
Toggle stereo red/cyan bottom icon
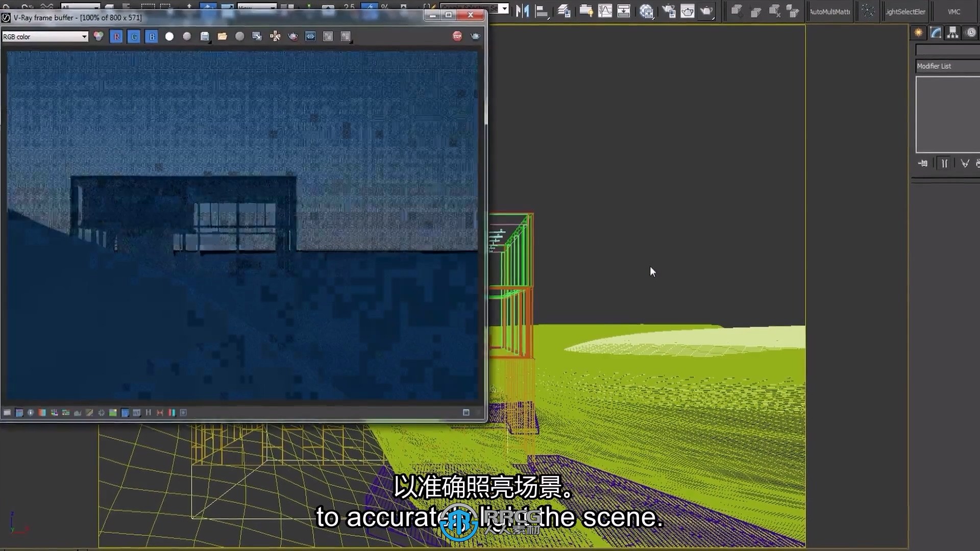[x=172, y=413]
